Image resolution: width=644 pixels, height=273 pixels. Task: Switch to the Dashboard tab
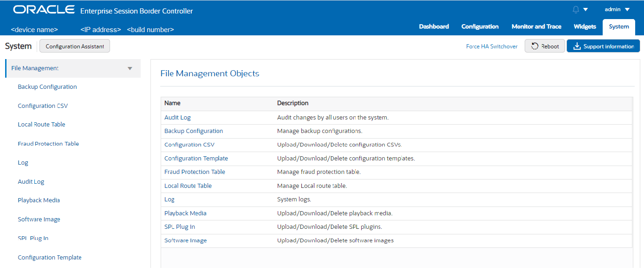pyautogui.click(x=434, y=27)
